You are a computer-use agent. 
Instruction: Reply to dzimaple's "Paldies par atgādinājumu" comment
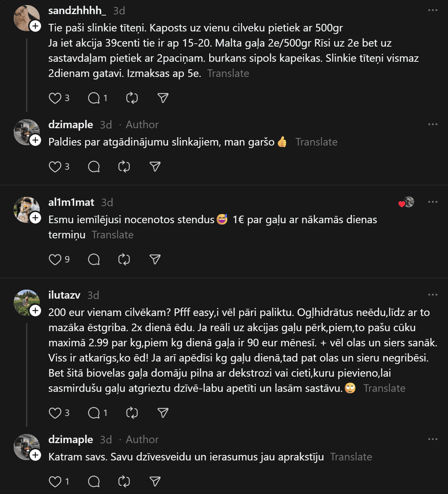[94, 167]
